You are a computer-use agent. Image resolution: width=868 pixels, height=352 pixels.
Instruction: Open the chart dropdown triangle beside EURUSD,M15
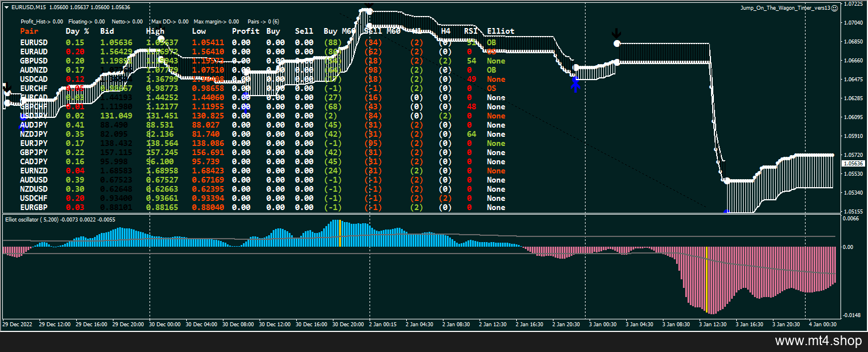(x=6, y=7)
